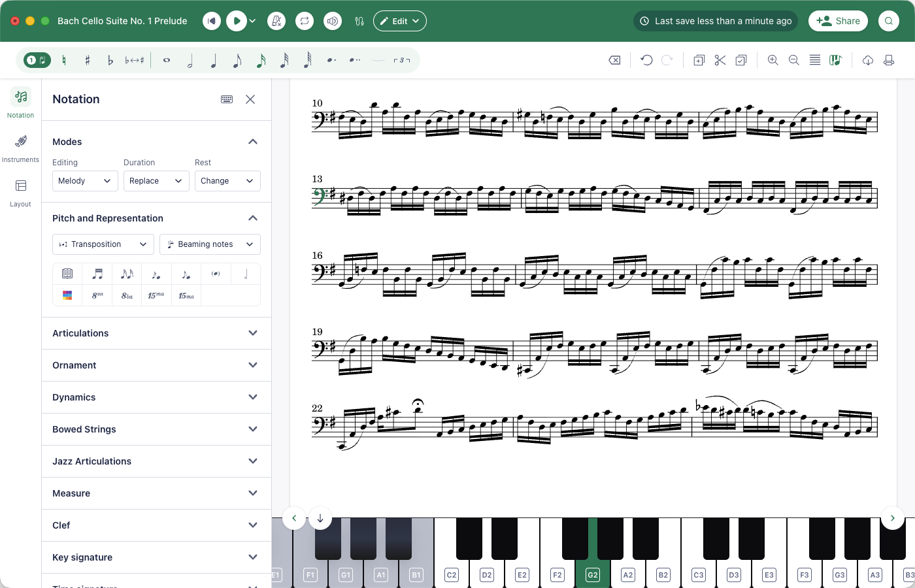
Task: Click the lower 15ma two-octave down button
Action: click(186, 295)
